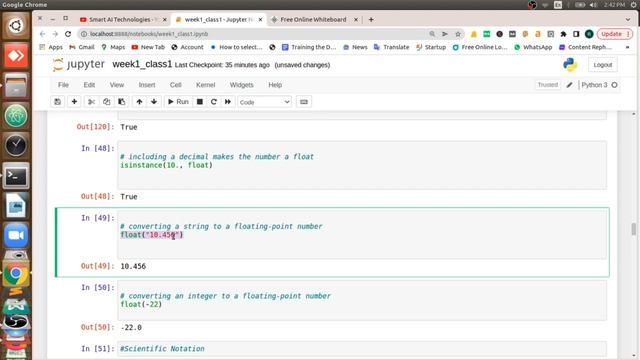Open the File menu
Viewport: 640px width, 360px height.
coord(63,85)
